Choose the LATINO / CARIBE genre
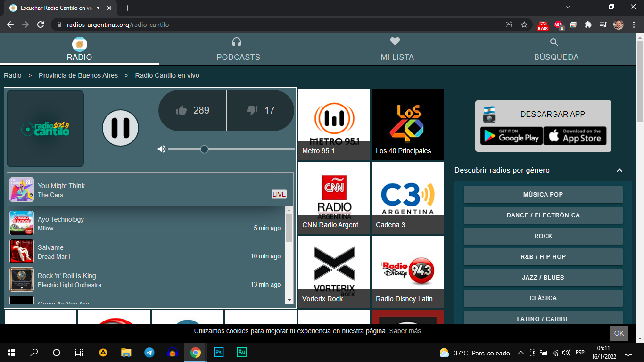Image resolution: width=644 pixels, height=362 pixels. (x=543, y=318)
